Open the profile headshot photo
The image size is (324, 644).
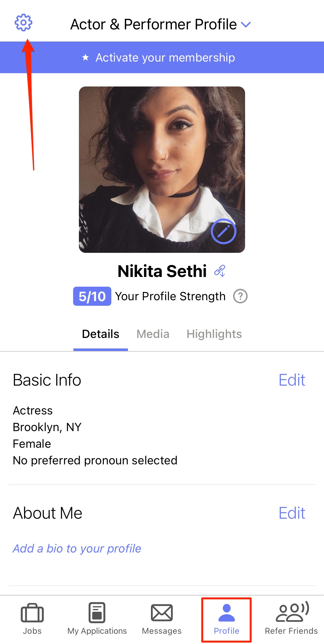point(162,170)
